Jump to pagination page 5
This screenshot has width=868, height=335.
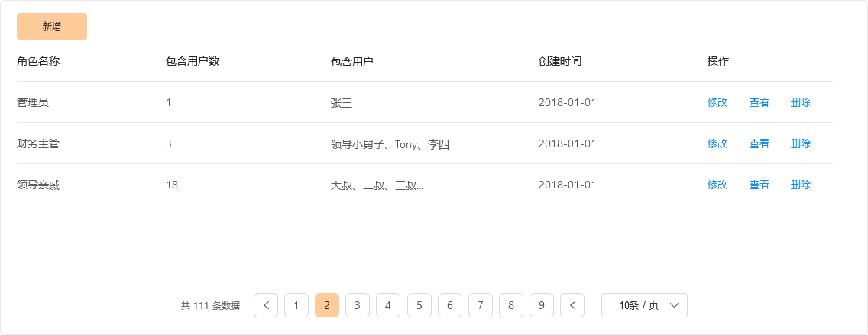coord(419,305)
